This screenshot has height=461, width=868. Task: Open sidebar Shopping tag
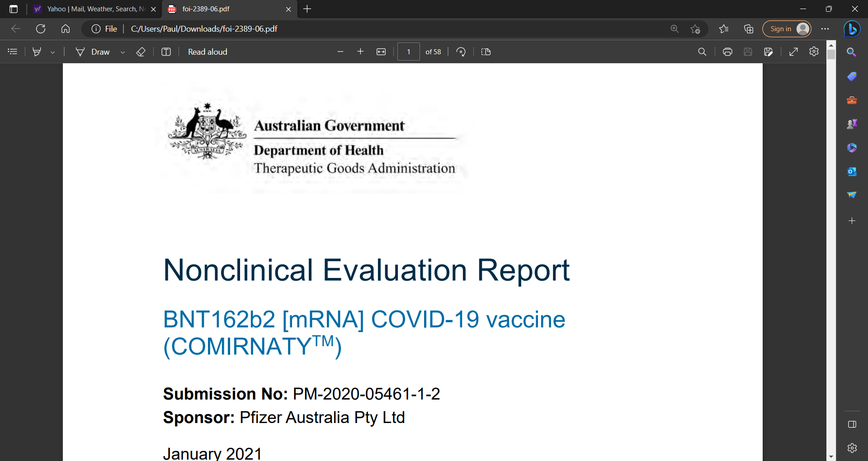pyautogui.click(x=852, y=76)
